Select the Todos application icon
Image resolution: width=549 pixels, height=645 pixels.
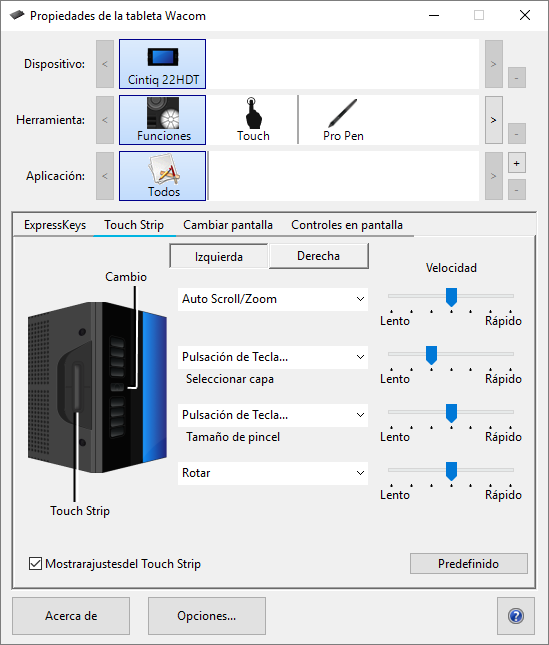[x=162, y=176]
